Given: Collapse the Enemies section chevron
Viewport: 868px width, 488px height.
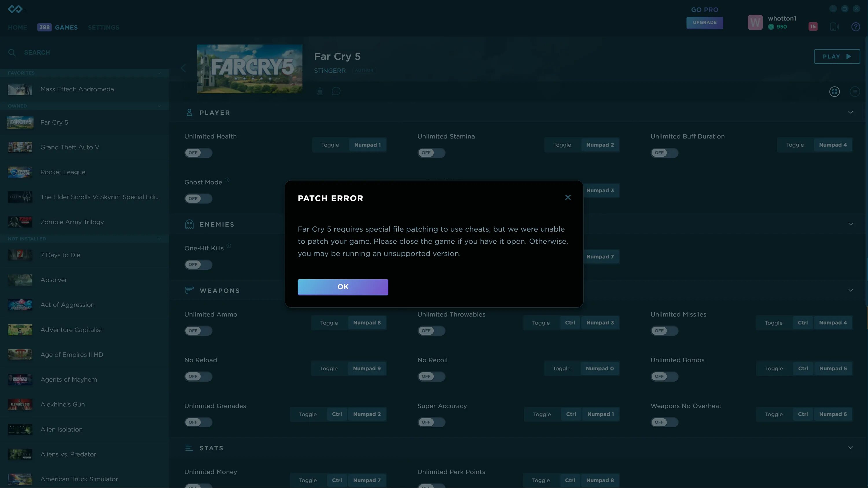Looking at the screenshot, I should click(x=850, y=224).
